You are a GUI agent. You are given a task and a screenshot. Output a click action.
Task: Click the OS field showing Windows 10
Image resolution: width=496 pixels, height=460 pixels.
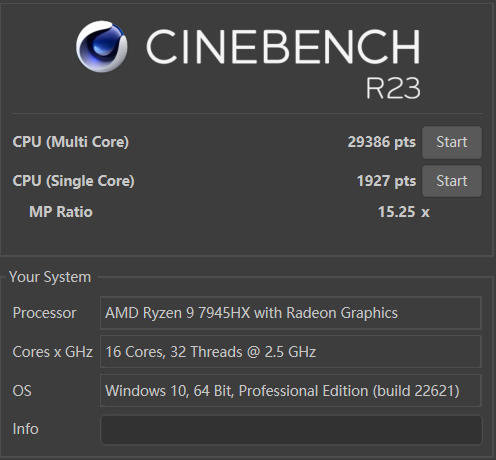coord(291,391)
